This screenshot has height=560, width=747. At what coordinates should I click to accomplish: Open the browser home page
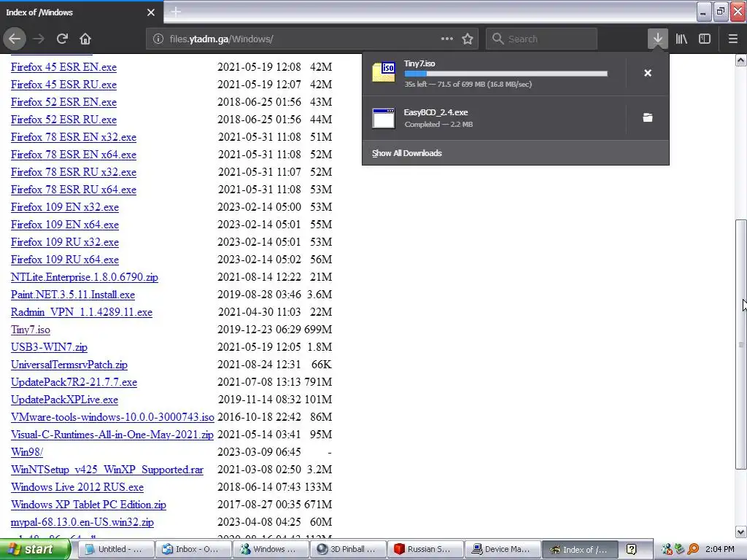85,39
